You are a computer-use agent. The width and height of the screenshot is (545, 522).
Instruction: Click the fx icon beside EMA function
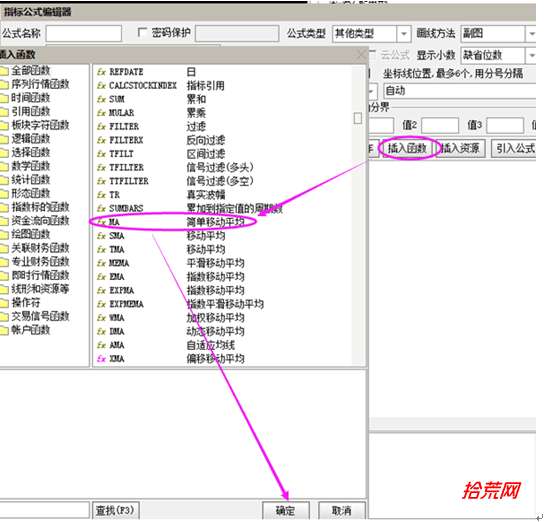click(101, 277)
